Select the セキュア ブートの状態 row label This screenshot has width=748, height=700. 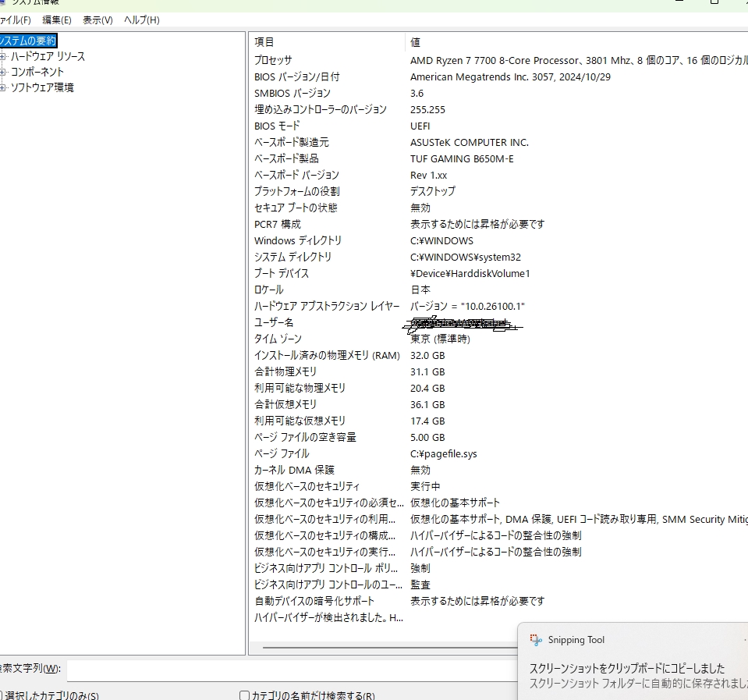tap(296, 208)
